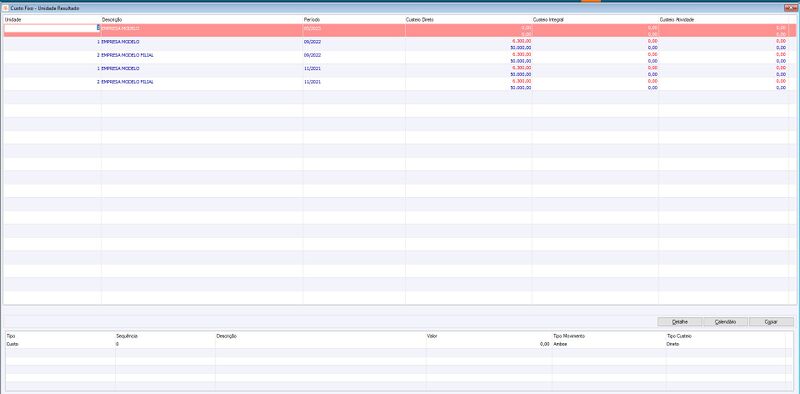Select the Custeio Integral column header

[548, 19]
